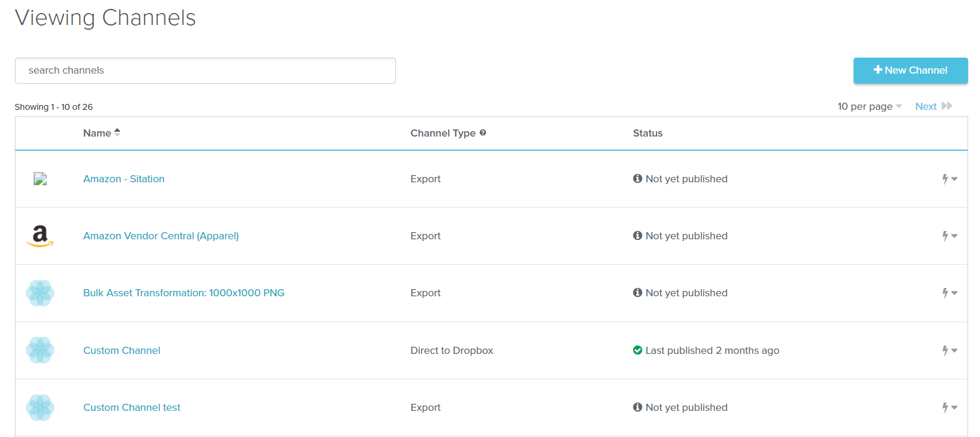The height and width of the screenshot is (437, 980).
Task: Expand actions menu for Amazon Vendor Central (Apparel)
Action: [x=950, y=236]
